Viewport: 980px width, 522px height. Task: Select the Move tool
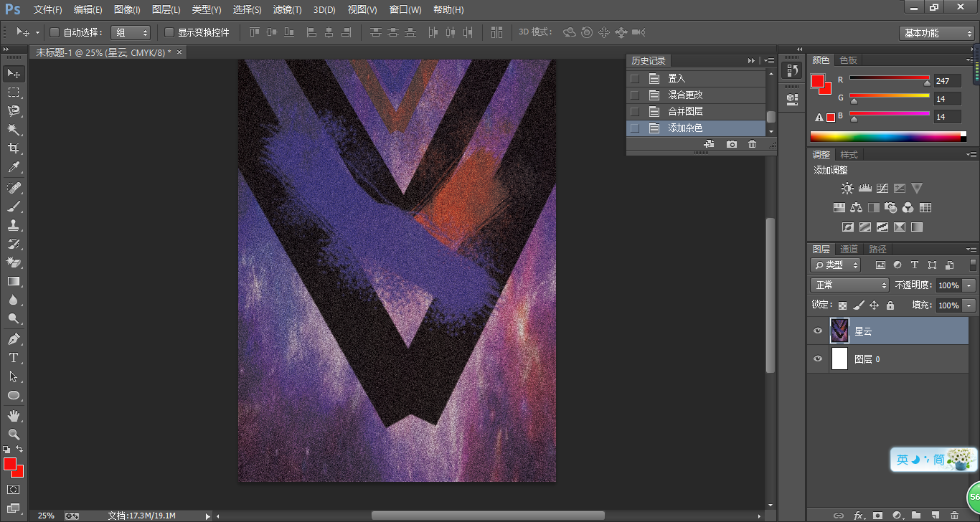coord(14,74)
